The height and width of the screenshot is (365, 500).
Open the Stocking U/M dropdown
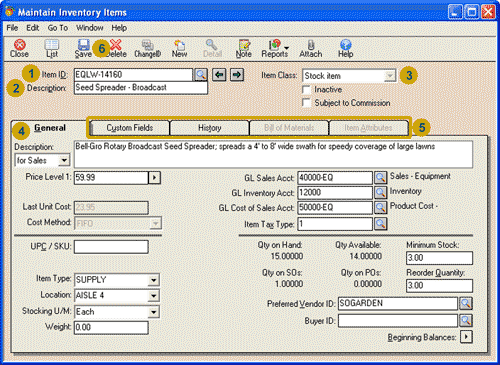click(153, 312)
